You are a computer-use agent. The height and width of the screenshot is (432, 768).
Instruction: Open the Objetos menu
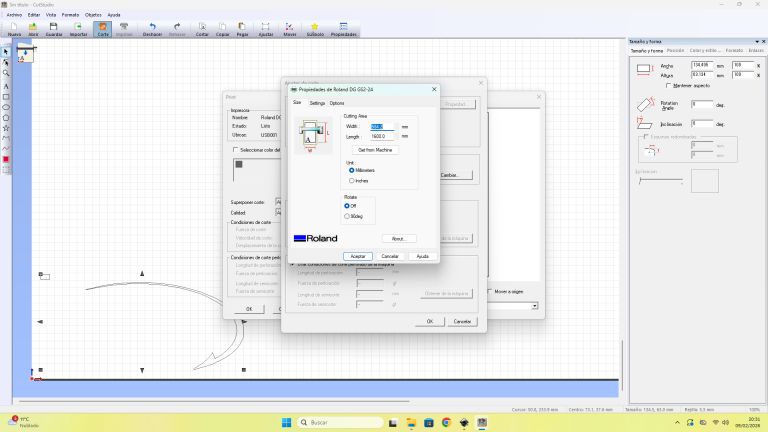point(93,15)
